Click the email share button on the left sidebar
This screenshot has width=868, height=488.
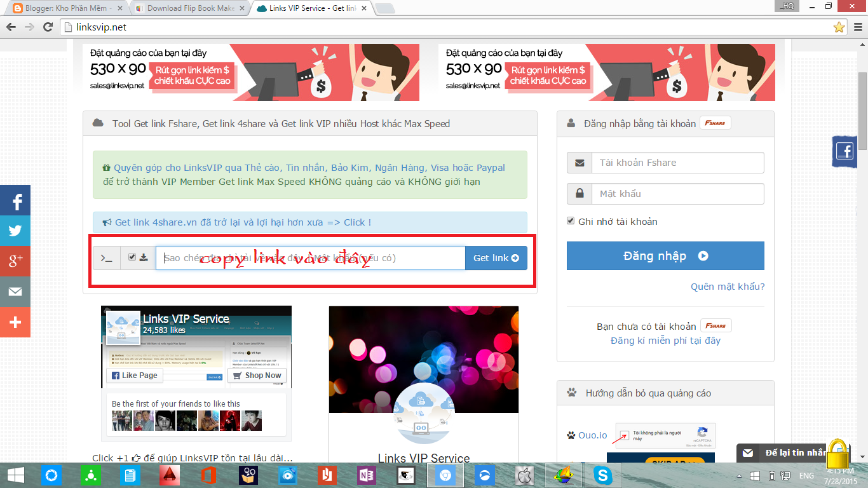click(15, 292)
